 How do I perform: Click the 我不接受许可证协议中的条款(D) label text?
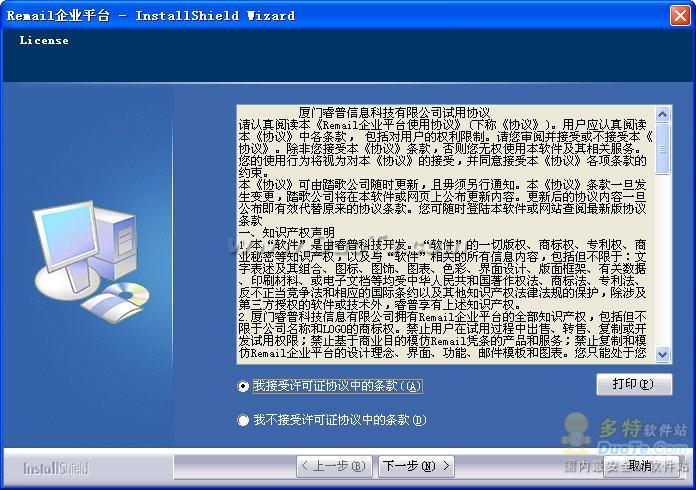click(340, 420)
